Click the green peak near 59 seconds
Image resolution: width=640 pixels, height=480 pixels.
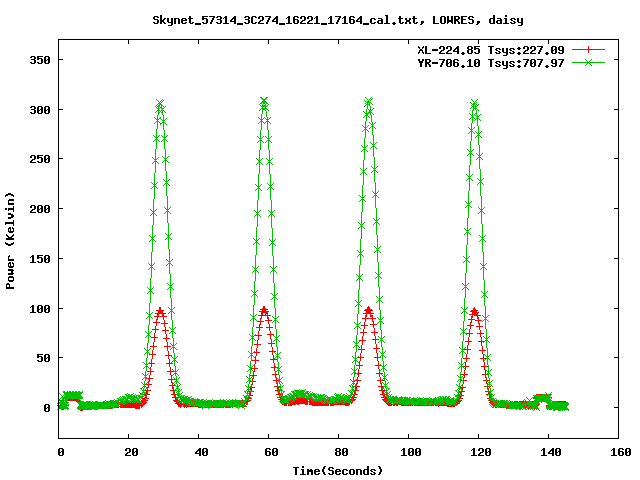(264, 101)
